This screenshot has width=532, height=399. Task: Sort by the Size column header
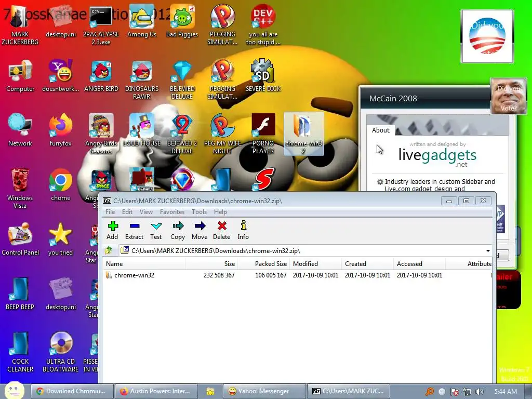point(211,263)
